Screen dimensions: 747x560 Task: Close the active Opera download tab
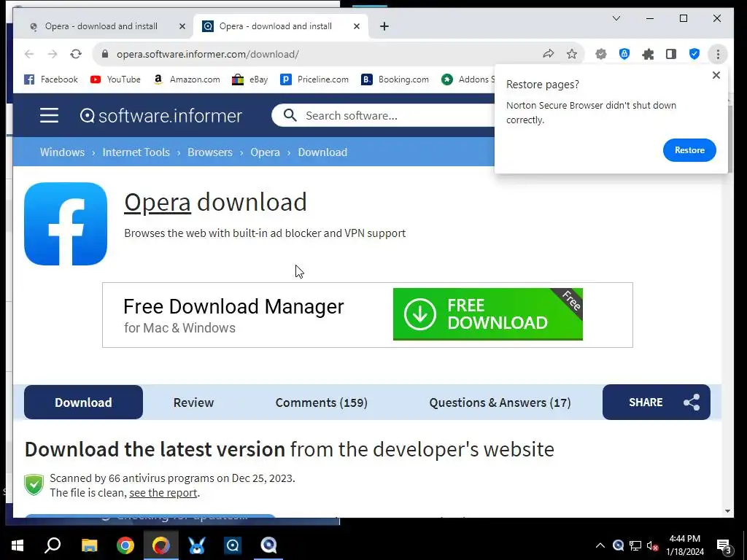coord(356,26)
